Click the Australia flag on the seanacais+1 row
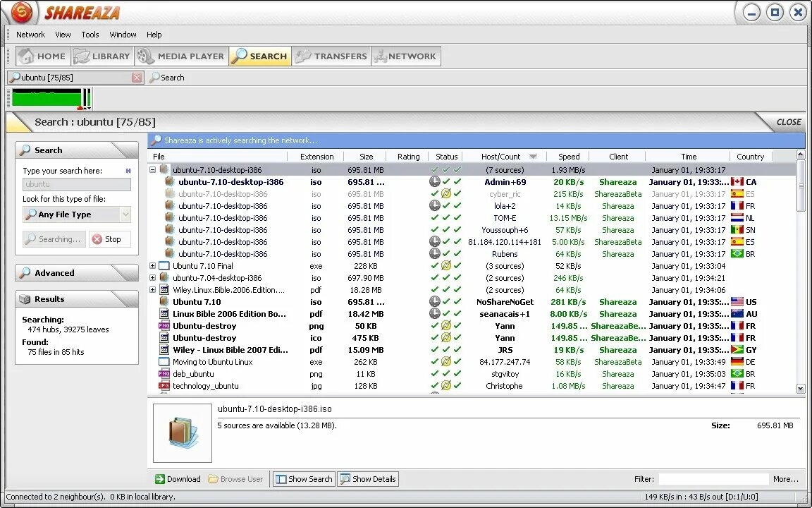Viewport: 812px width, 508px height. (737, 313)
